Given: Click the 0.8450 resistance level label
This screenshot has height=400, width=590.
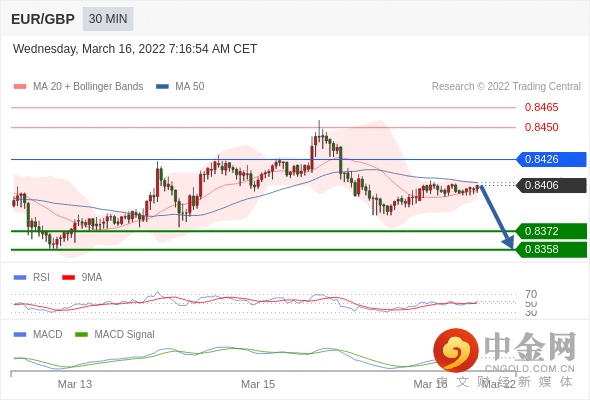Looking at the screenshot, I should pos(541,127).
